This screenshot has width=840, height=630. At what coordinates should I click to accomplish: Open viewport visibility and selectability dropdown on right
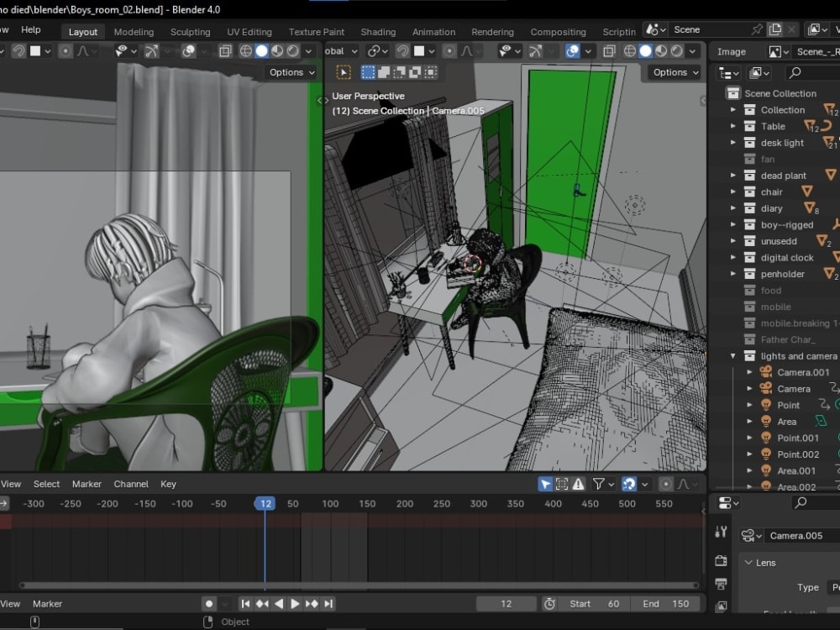click(x=509, y=51)
